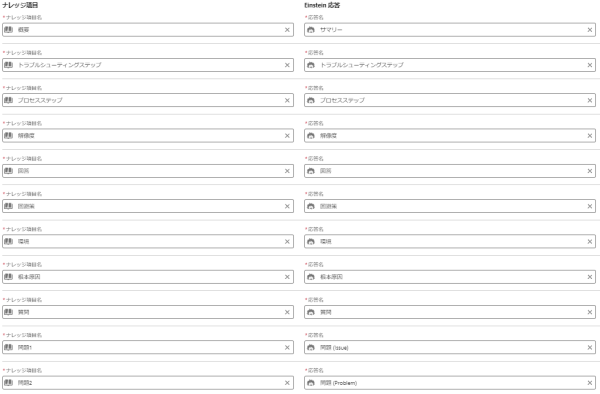This screenshot has width=600, height=394.
Task: Click bot icon beside トラブルシューティングステップ response
Action: coord(311,65)
